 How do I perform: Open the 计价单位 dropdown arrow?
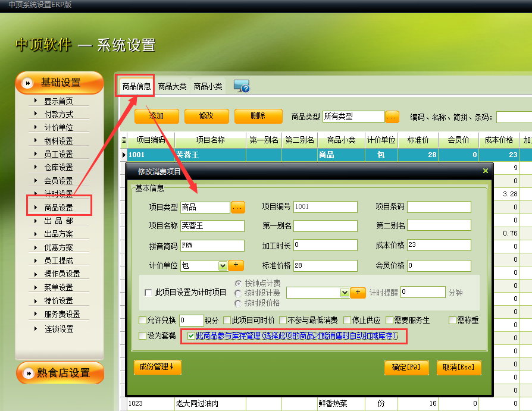tap(223, 265)
